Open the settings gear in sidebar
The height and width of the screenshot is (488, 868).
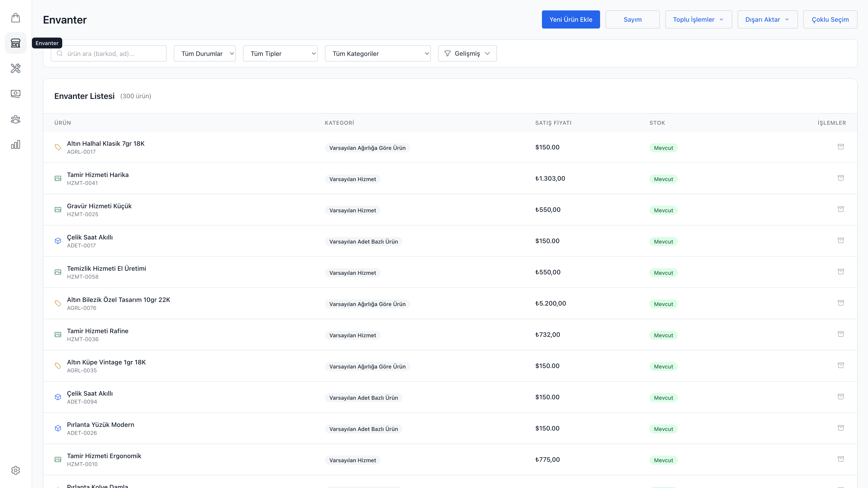pyautogui.click(x=15, y=470)
